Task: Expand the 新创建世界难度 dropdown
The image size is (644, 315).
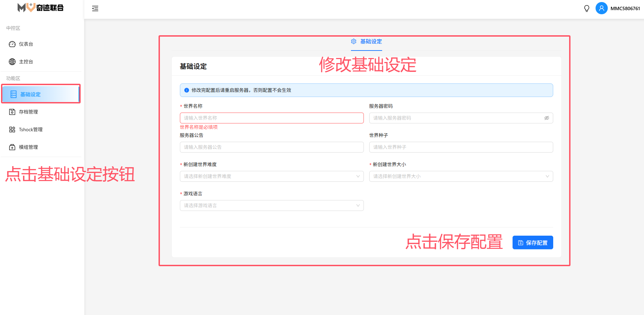Action: (x=271, y=176)
